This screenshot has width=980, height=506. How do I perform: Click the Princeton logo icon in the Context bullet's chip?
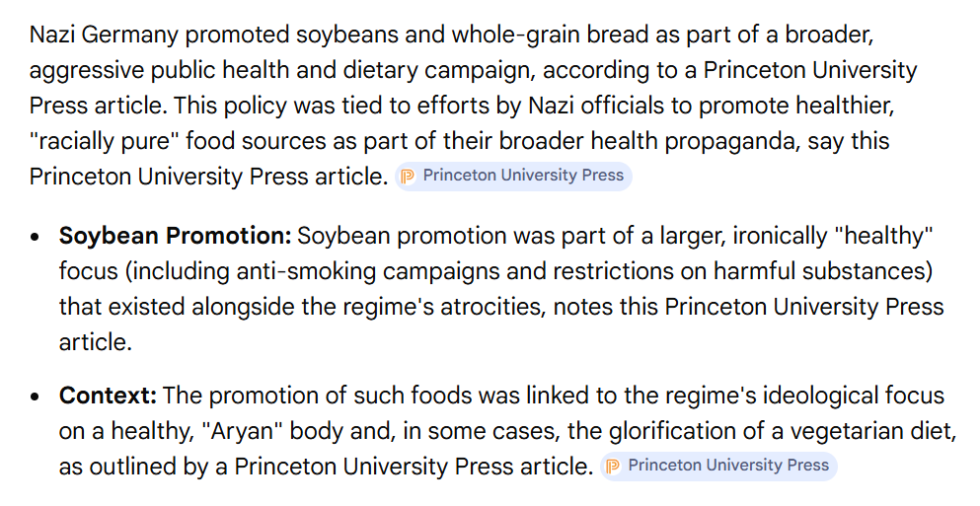(613, 467)
